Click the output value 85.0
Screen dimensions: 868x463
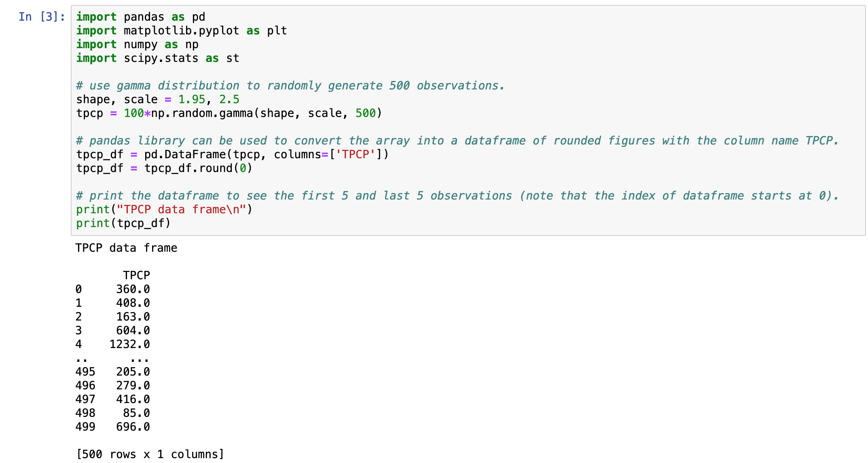coord(137,413)
